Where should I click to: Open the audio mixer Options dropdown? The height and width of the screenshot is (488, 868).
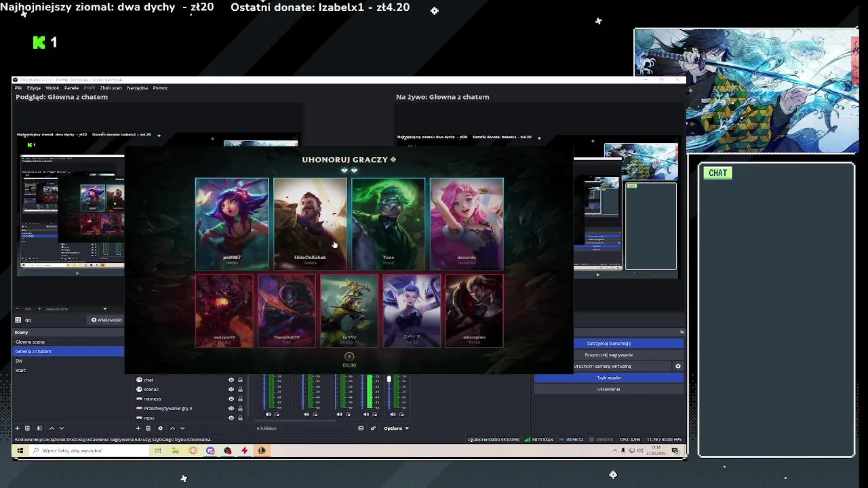(396, 428)
